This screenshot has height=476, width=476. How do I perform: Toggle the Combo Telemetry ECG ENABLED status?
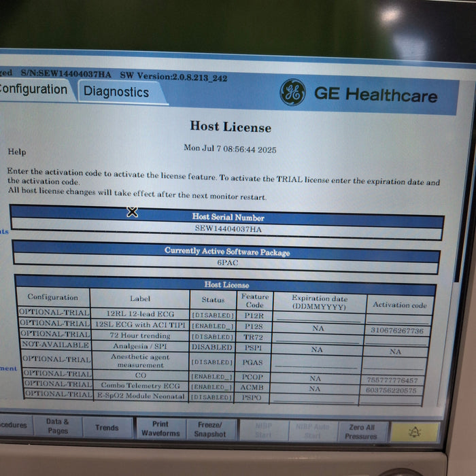click(211, 387)
